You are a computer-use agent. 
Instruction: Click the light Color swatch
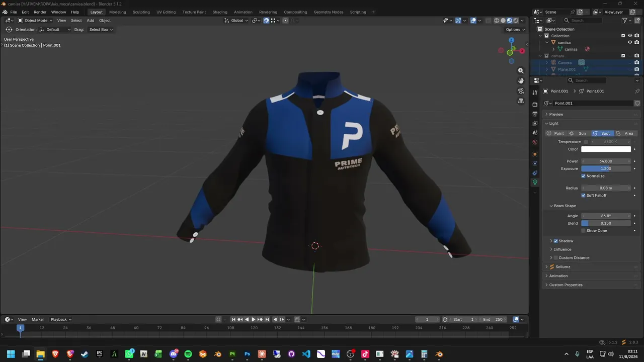[606, 149]
